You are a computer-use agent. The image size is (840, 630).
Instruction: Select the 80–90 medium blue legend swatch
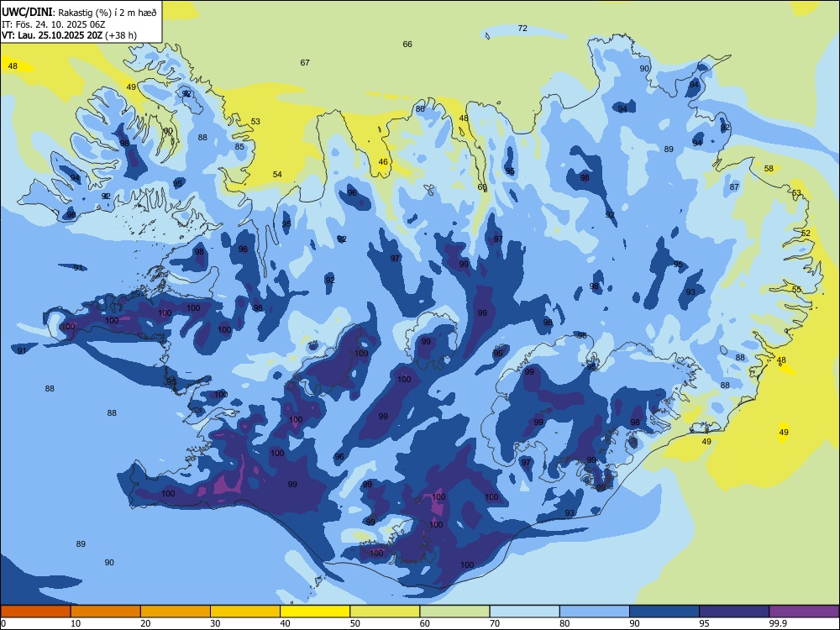pyautogui.click(x=595, y=612)
